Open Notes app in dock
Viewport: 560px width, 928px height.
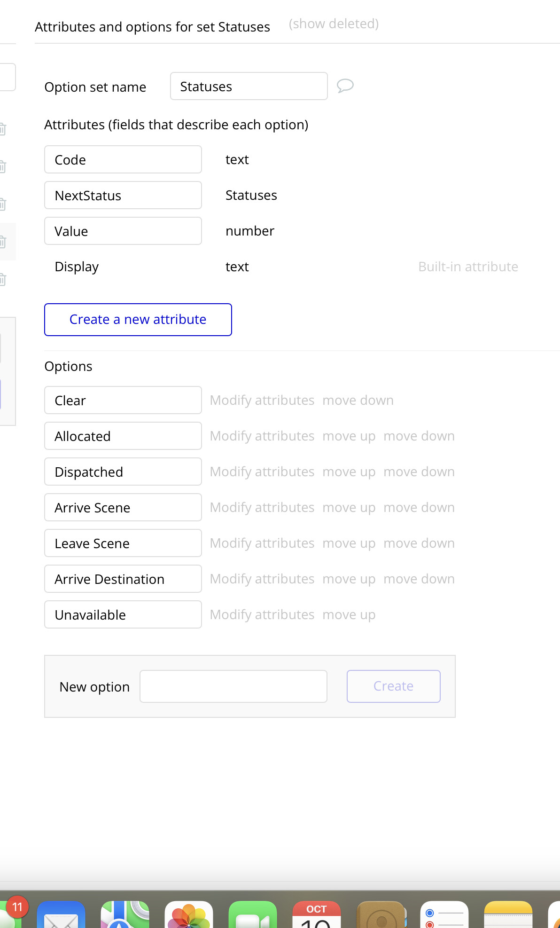(x=508, y=914)
